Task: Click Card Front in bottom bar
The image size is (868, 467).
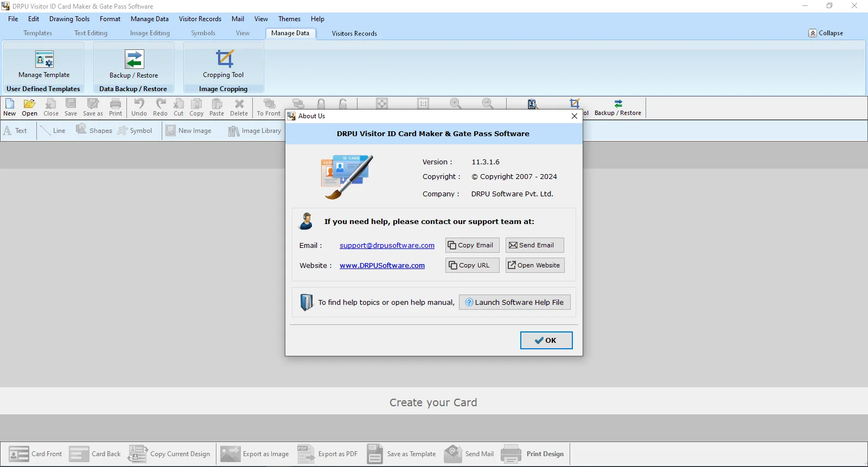Action: (35, 454)
